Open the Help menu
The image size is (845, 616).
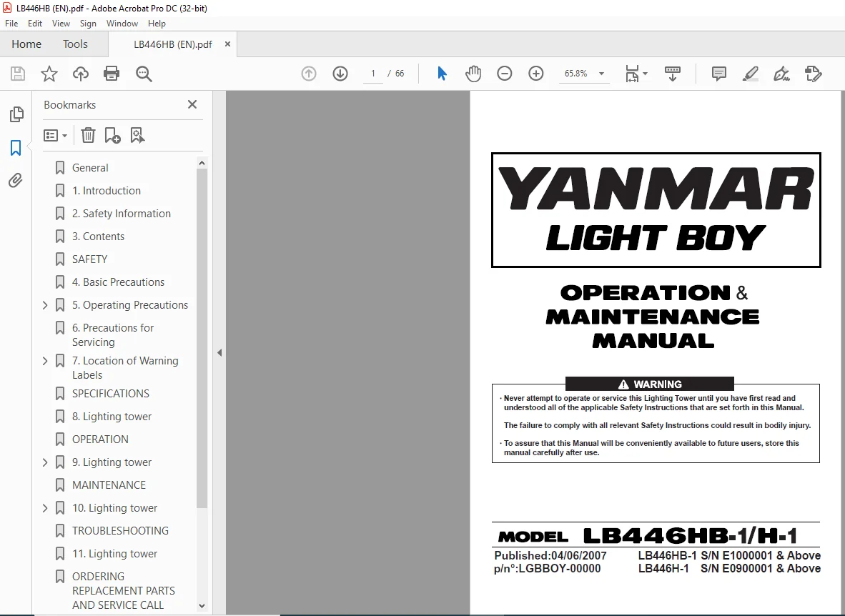[157, 23]
